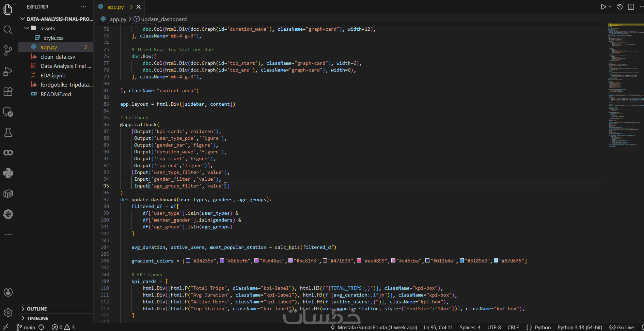Show errors and warnings problems panel

pyautogui.click(x=63, y=327)
